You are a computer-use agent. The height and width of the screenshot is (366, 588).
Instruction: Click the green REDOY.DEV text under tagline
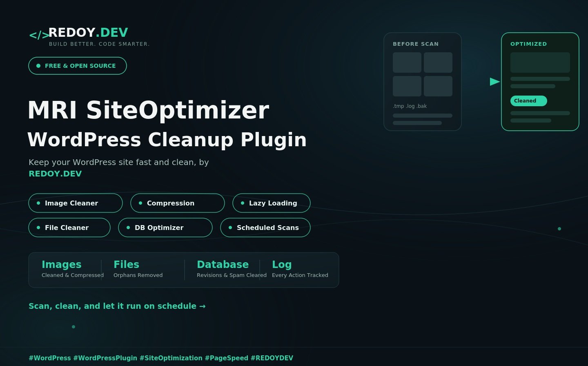pos(55,174)
